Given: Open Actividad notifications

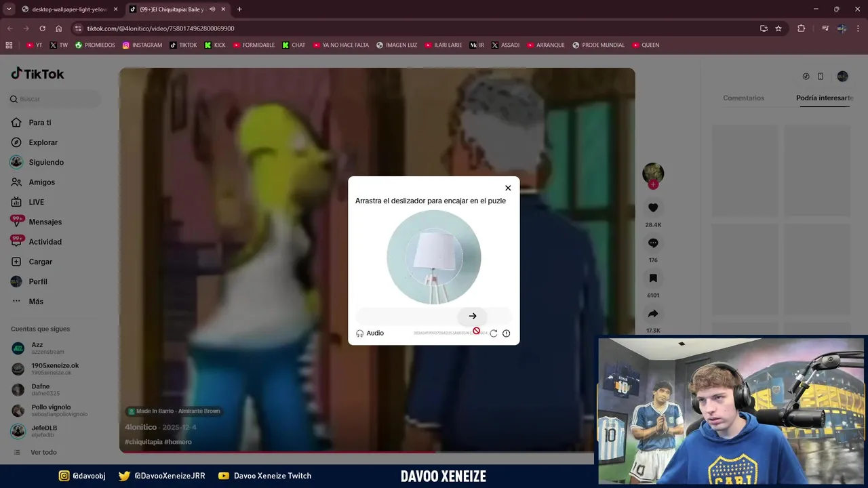Looking at the screenshot, I should coord(45,242).
